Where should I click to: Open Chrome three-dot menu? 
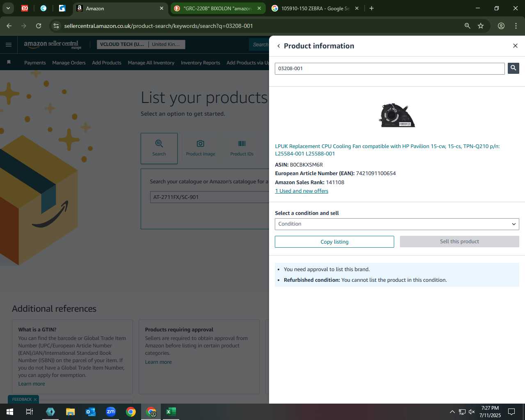pos(516,26)
